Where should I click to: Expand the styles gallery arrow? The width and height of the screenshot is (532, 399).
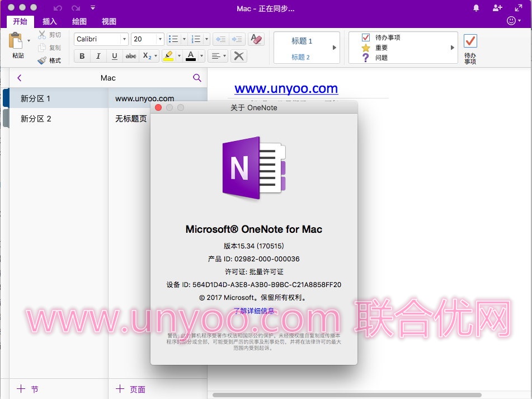point(334,48)
